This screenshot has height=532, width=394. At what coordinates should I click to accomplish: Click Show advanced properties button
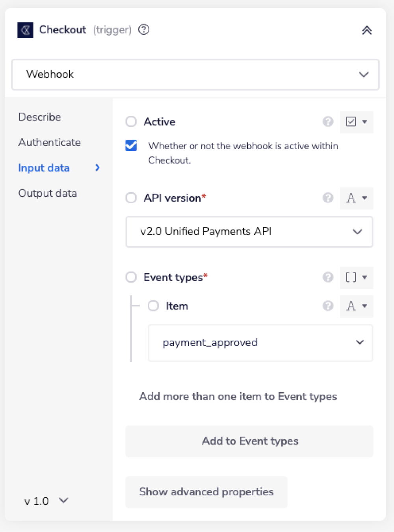[206, 492]
